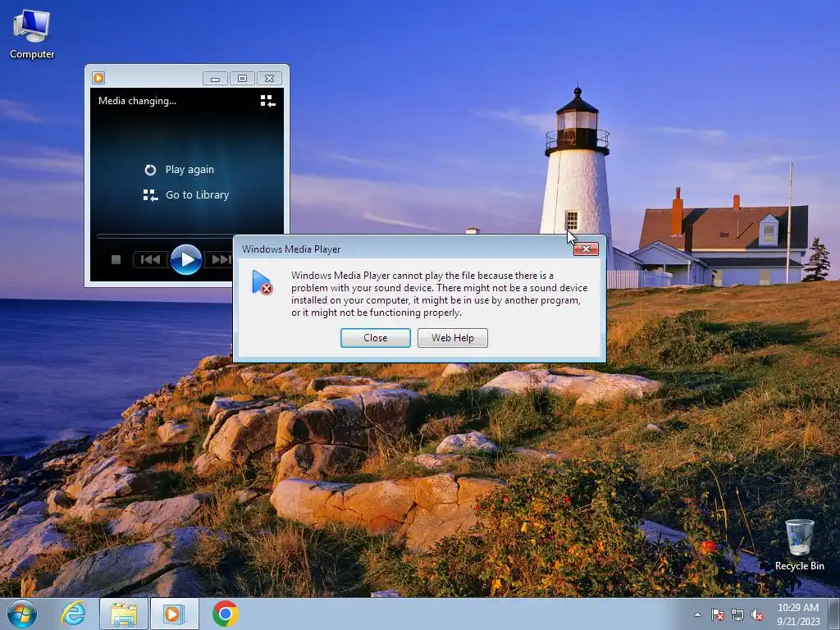Launch Google Chrome from the taskbar
Viewport: 840px width, 630px height.
226,614
